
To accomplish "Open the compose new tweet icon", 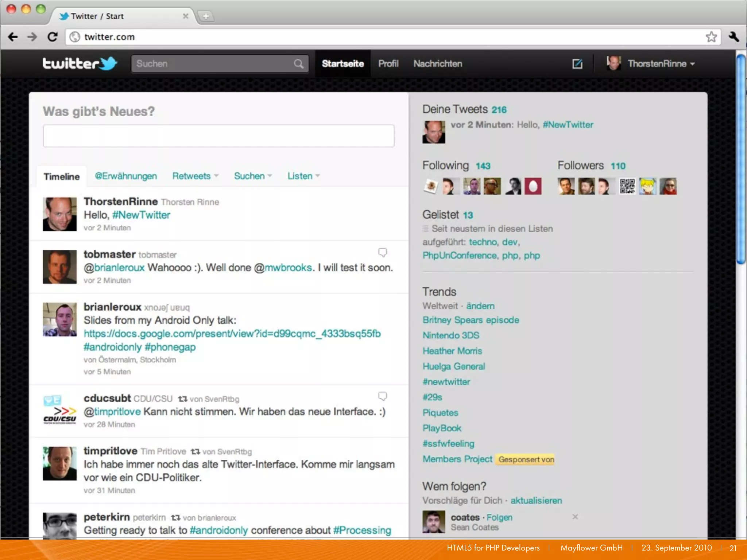I will 577,64.
